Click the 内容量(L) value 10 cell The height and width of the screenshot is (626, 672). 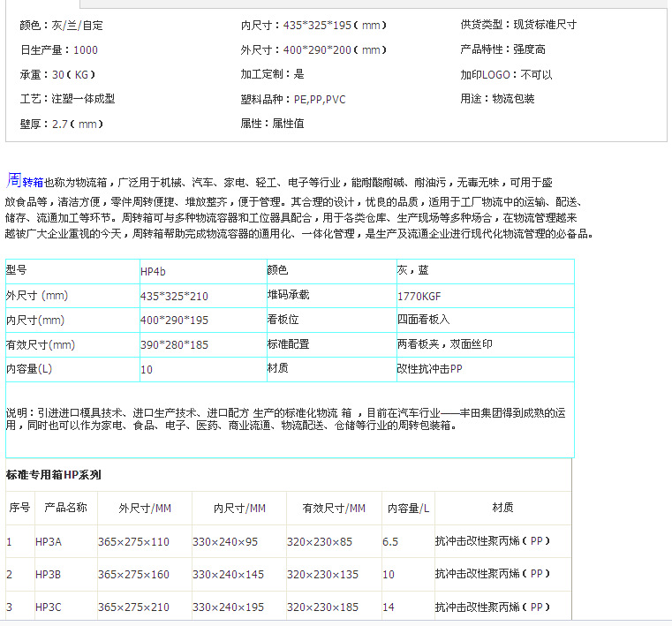pyautogui.click(x=204, y=369)
